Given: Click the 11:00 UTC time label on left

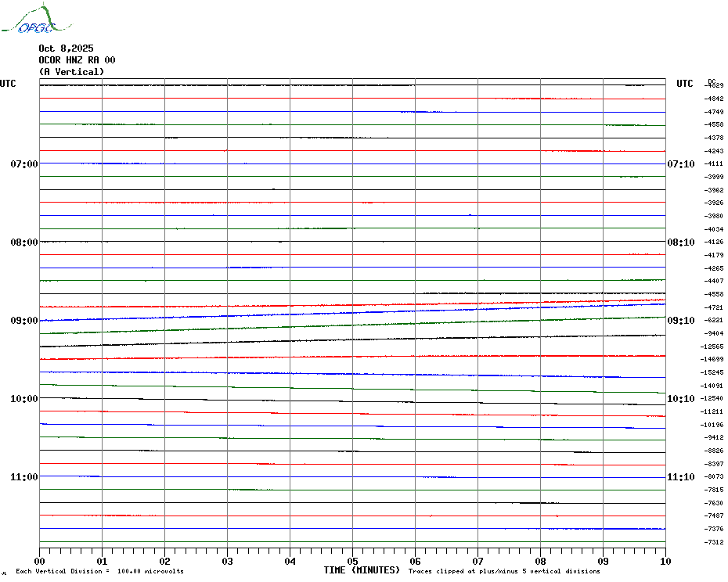Looking at the screenshot, I should point(24,477).
